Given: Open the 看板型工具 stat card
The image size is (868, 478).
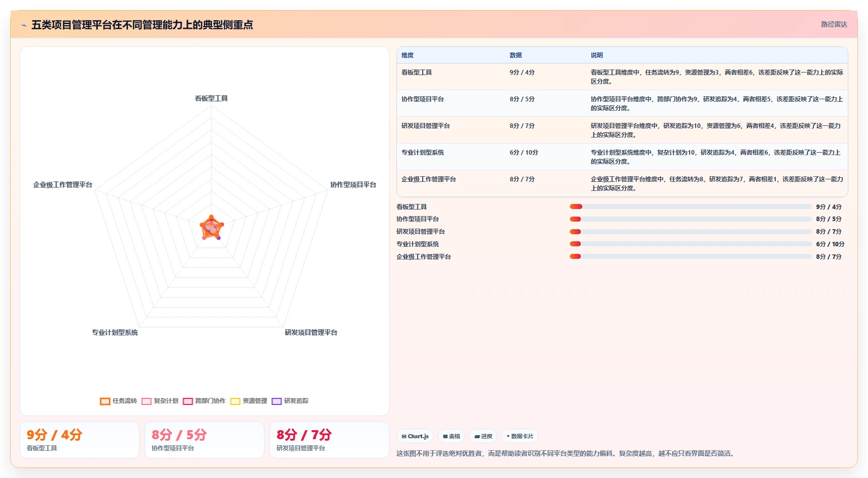Looking at the screenshot, I should pyautogui.click(x=80, y=440).
